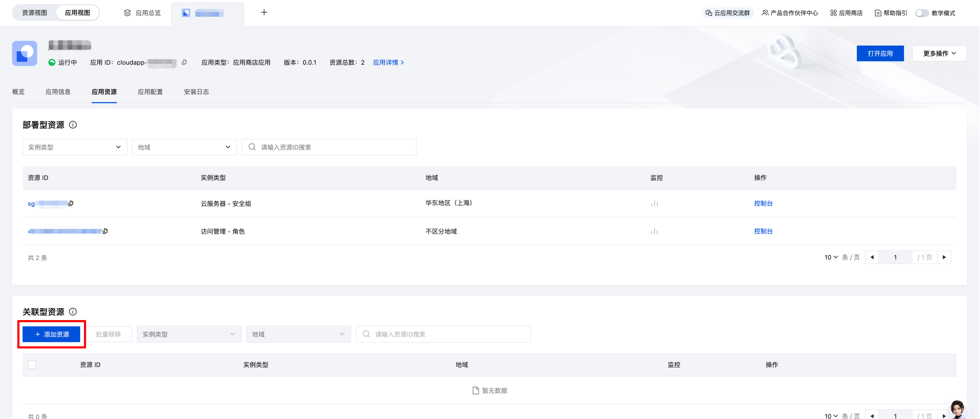Focus 部署型资源 resource ID search field

[x=329, y=147]
